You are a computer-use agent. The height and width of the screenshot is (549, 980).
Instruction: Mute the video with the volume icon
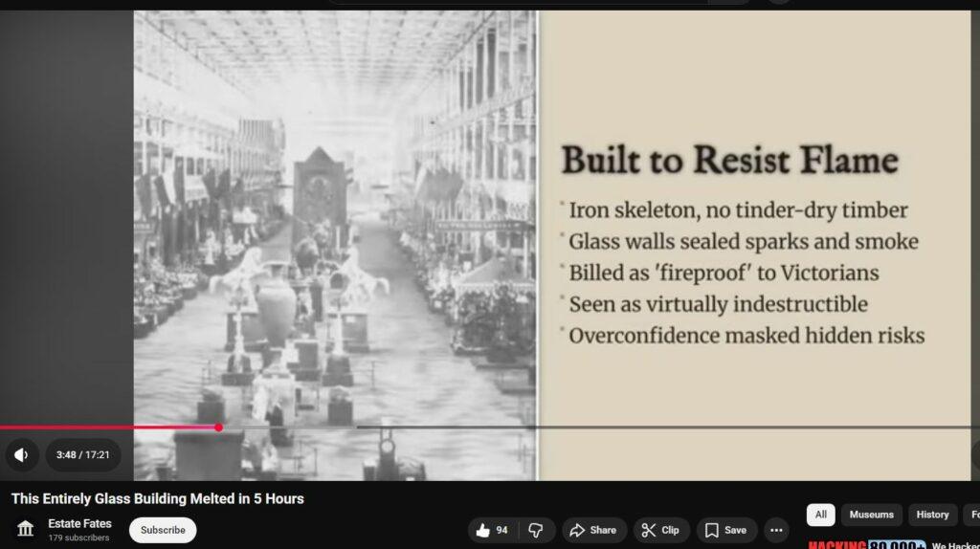(x=21, y=454)
